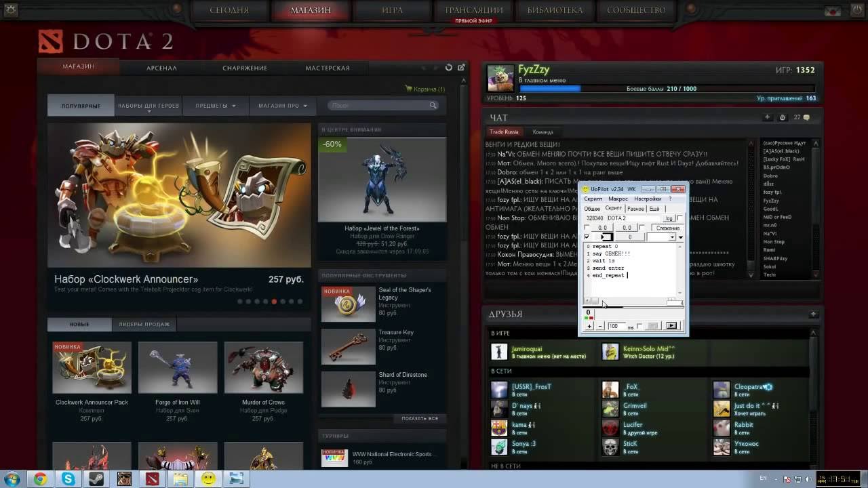
Task: Click play button in UoPilot
Action: (671, 326)
